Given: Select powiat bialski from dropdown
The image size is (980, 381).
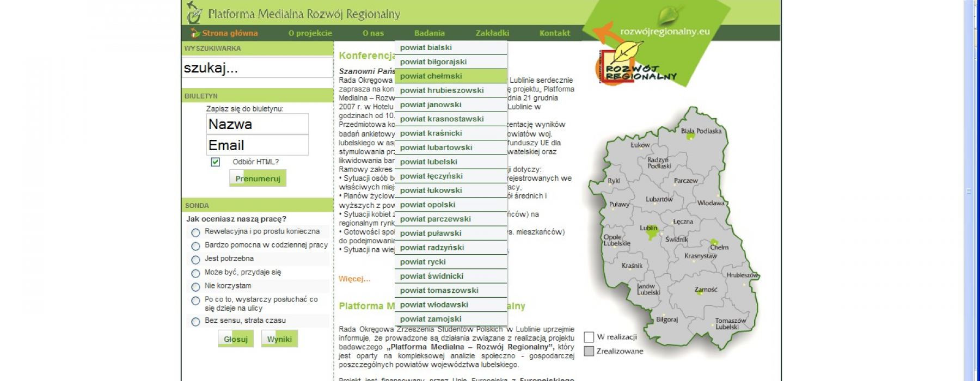Looking at the screenshot, I should tap(451, 48).
